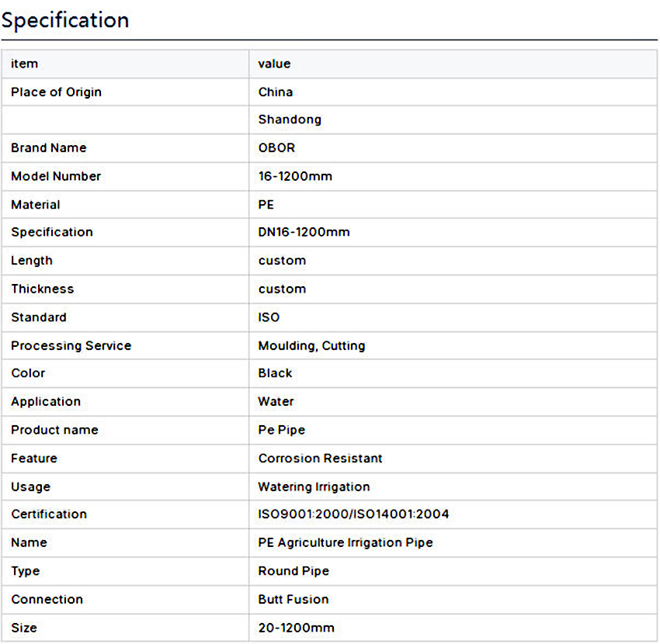Screen dimensions: 660x644
Task: Click the 'Shandong' value cell
Action: (290, 119)
